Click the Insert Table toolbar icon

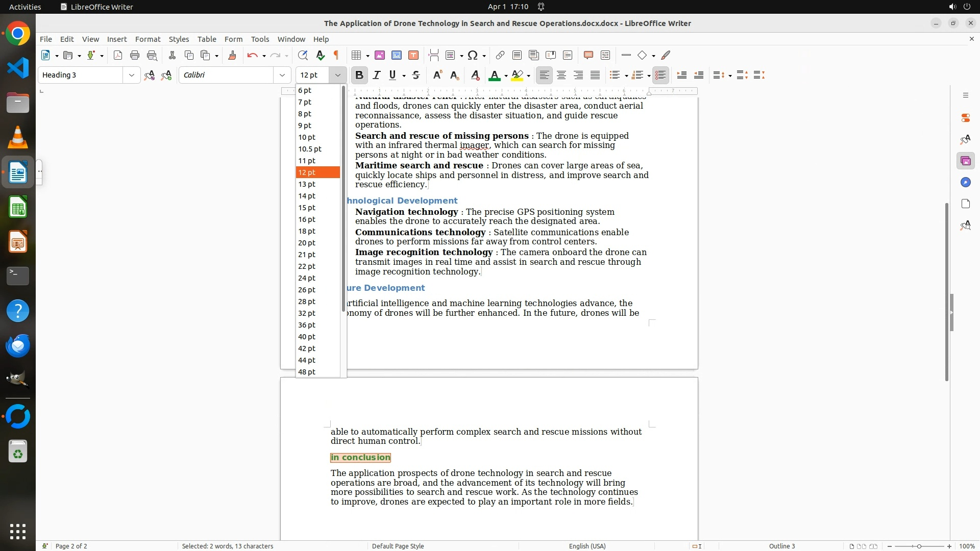click(x=357, y=55)
